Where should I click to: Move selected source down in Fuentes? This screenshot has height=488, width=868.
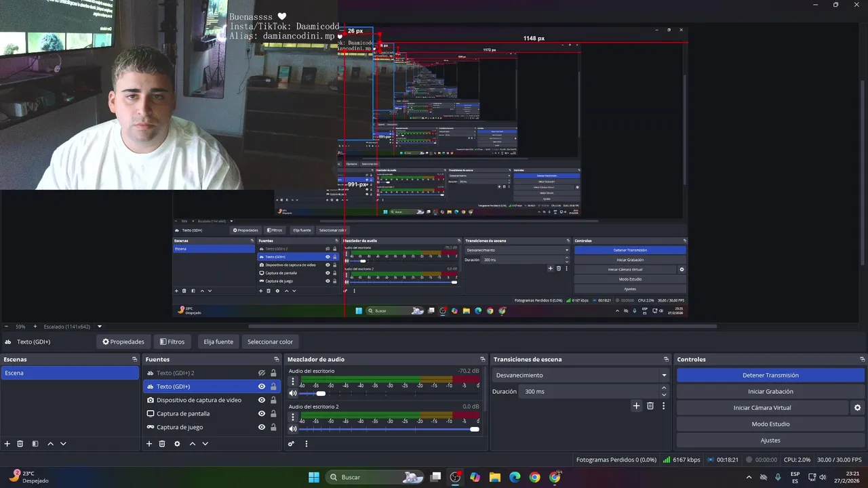(x=205, y=444)
